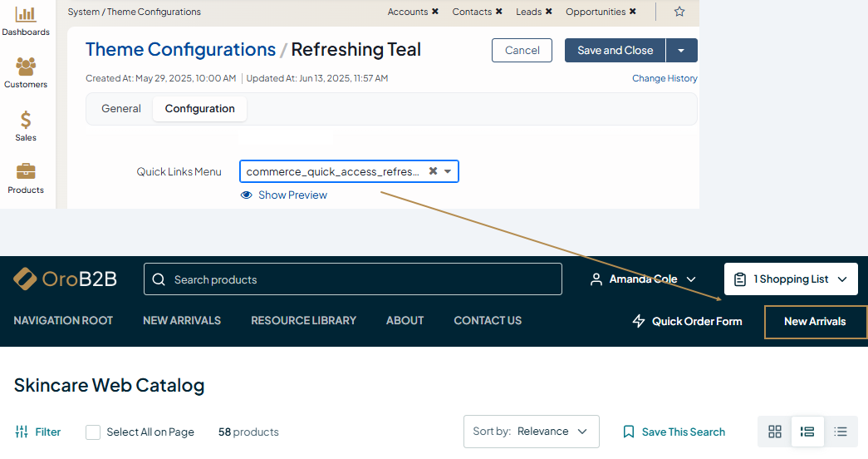Click the OroB2B logo

point(65,279)
